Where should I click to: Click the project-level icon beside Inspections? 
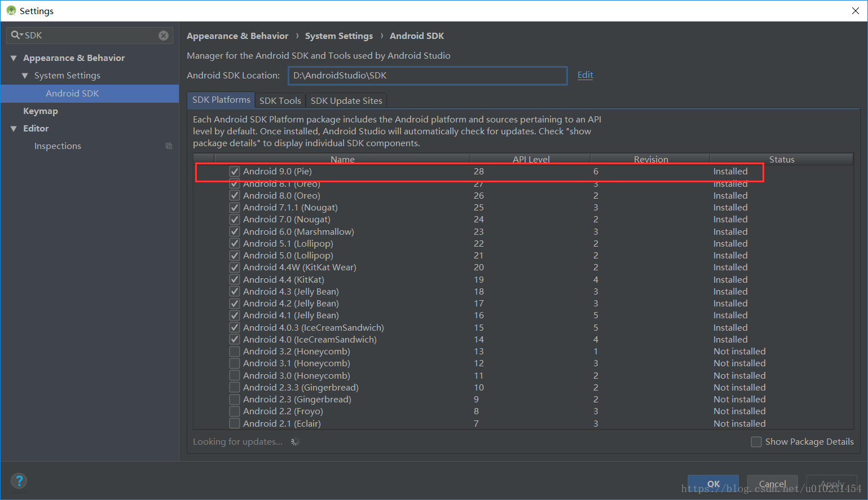coord(169,146)
